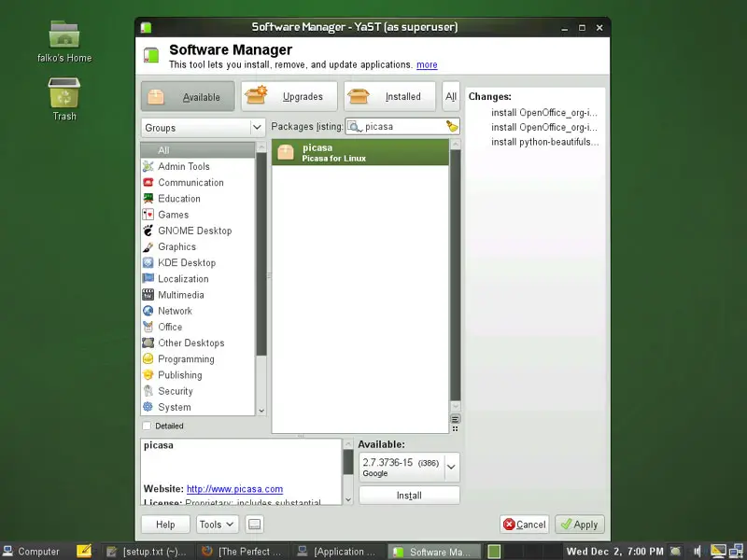Select the System group
Image resolution: width=747 pixels, height=560 pixels.
click(198, 407)
